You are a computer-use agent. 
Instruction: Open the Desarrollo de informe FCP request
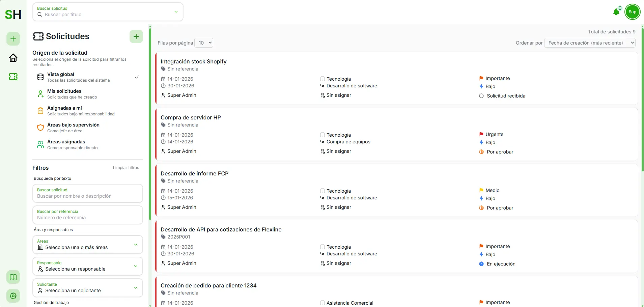coord(396,190)
